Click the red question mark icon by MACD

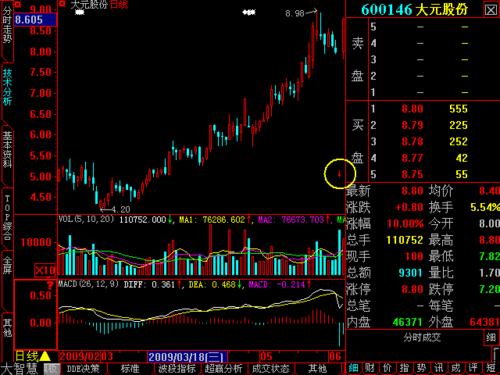(50, 285)
